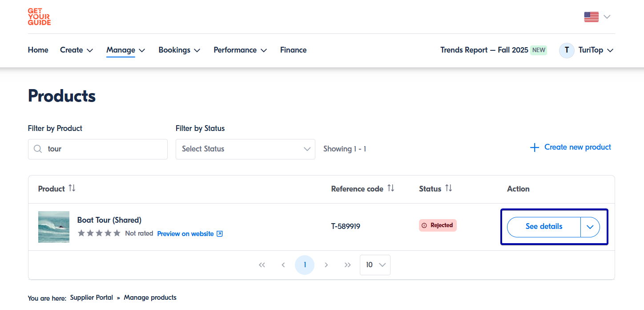Open the US flag language selector
This screenshot has width=644, height=310.
597,17
